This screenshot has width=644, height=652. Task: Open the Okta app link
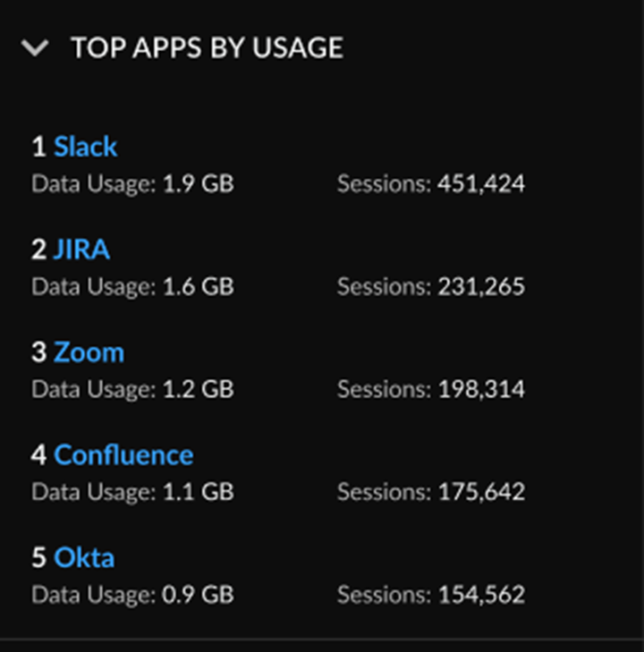pos(84,558)
